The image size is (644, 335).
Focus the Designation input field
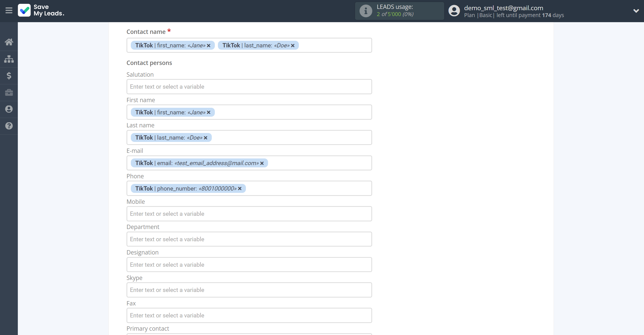249,265
